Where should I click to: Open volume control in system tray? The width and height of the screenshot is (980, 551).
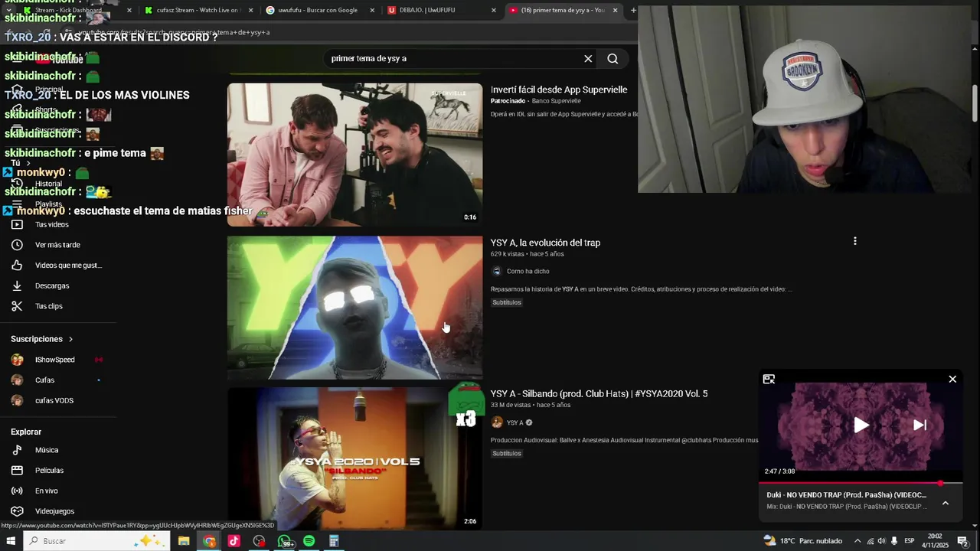coord(881,541)
